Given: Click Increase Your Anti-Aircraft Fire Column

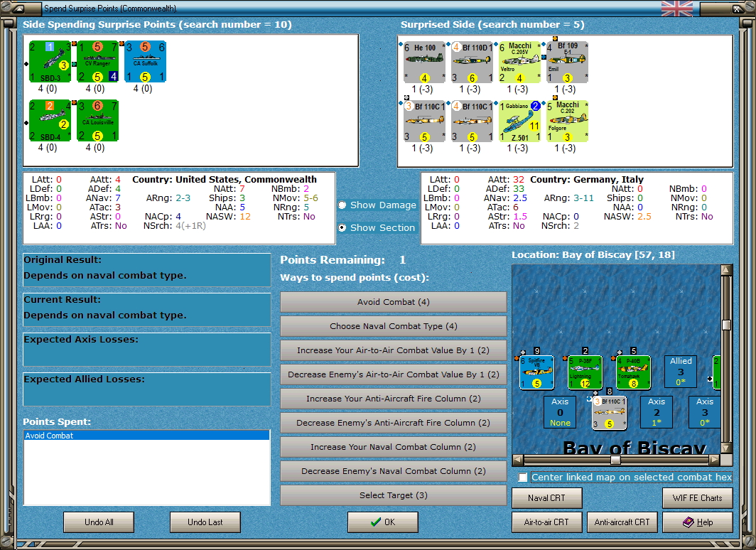Looking at the screenshot, I should [394, 398].
